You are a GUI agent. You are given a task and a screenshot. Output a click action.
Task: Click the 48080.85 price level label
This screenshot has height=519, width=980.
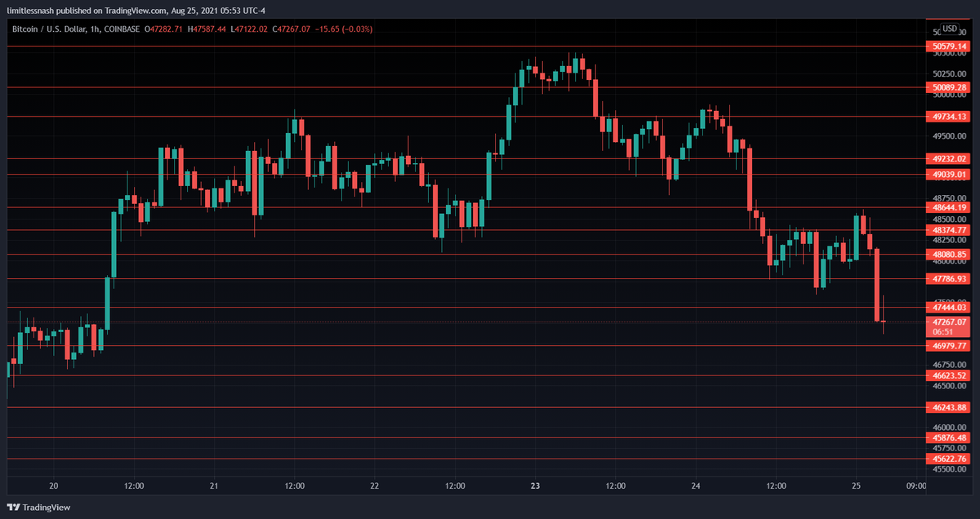[949, 255]
